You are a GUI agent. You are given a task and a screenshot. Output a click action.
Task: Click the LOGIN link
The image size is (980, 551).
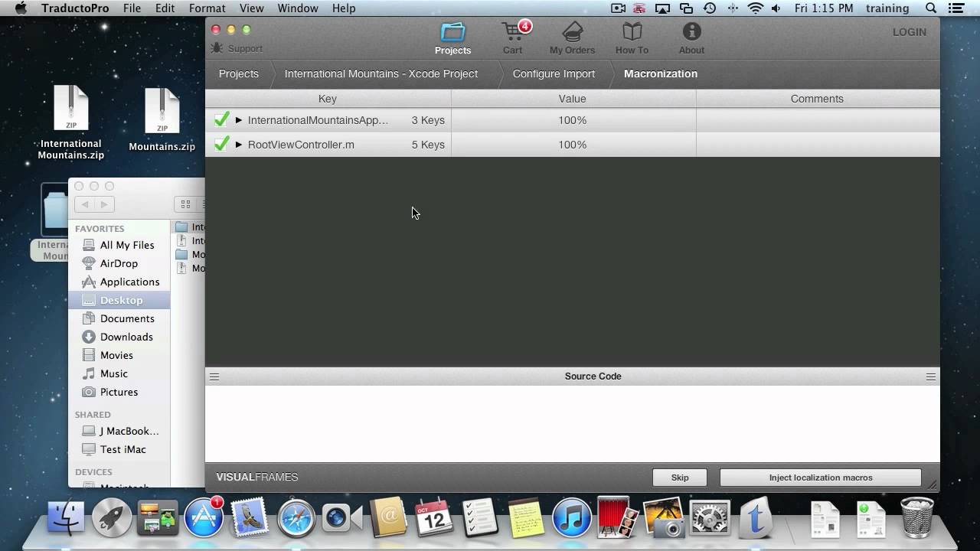click(x=909, y=32)
